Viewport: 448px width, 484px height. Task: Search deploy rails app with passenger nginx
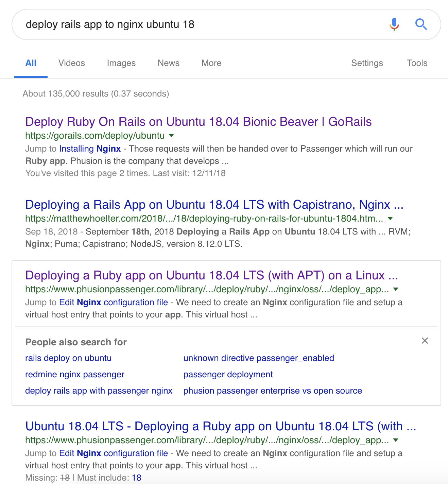99,391
